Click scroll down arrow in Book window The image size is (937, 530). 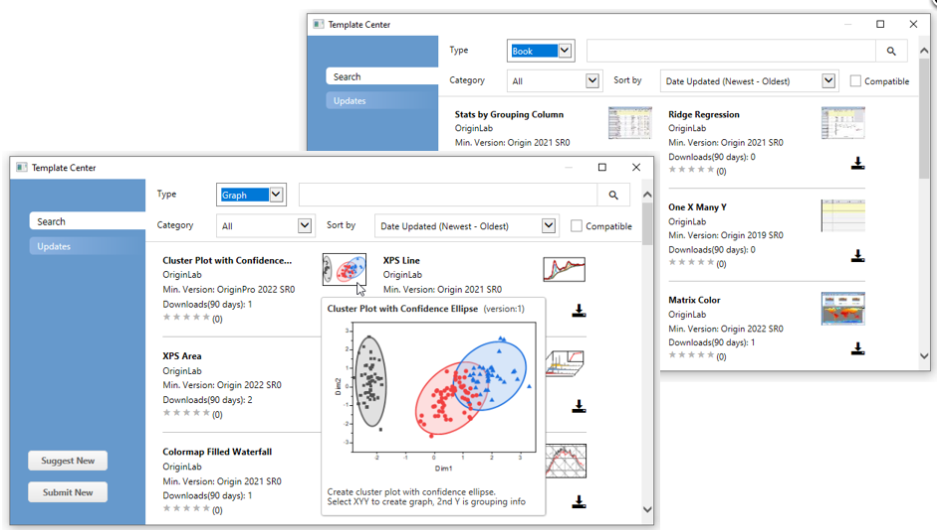924,356
